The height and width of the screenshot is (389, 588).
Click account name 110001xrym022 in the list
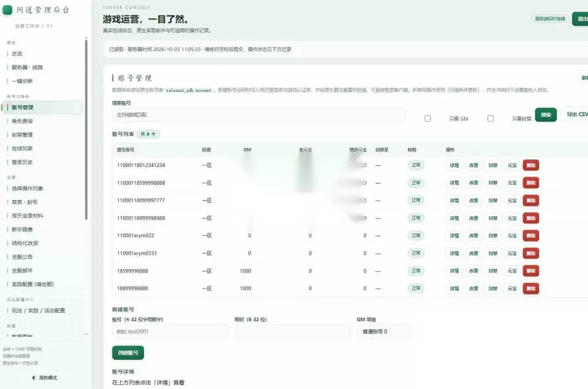(x=135, y=236)
